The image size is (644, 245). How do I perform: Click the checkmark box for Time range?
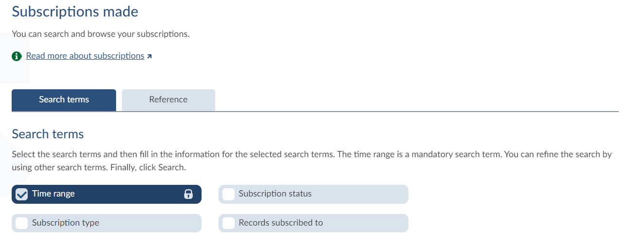coord(22,194)
